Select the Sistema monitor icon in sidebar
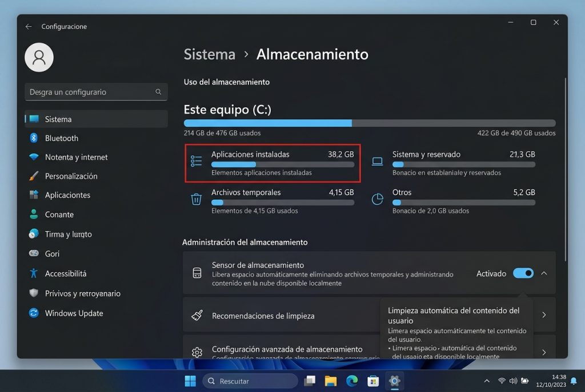The image size is (585, 392). (34, 119)
